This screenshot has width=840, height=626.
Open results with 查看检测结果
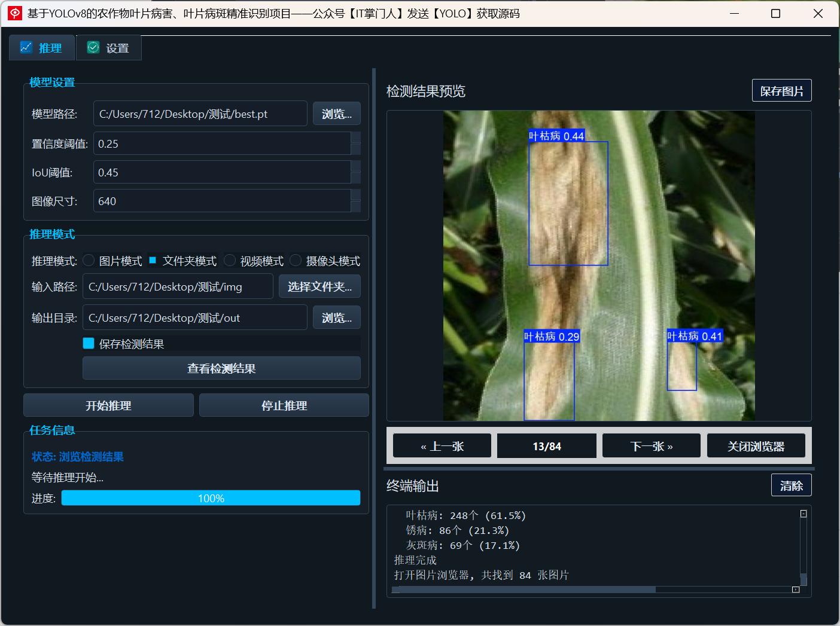click(x=221, y=368)
